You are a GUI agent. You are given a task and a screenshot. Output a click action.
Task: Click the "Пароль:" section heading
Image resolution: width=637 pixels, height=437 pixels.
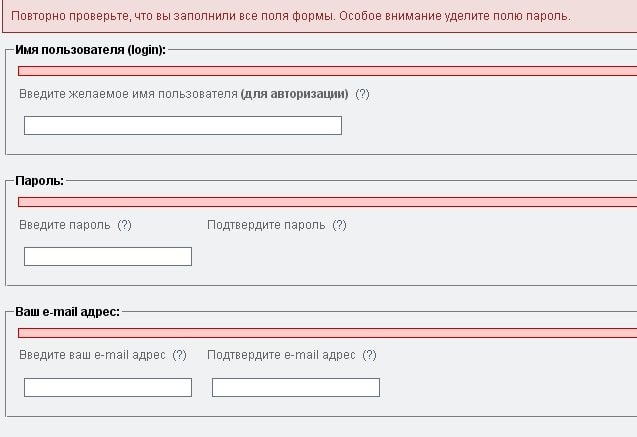pyautogui.click(x=40, y=181)
